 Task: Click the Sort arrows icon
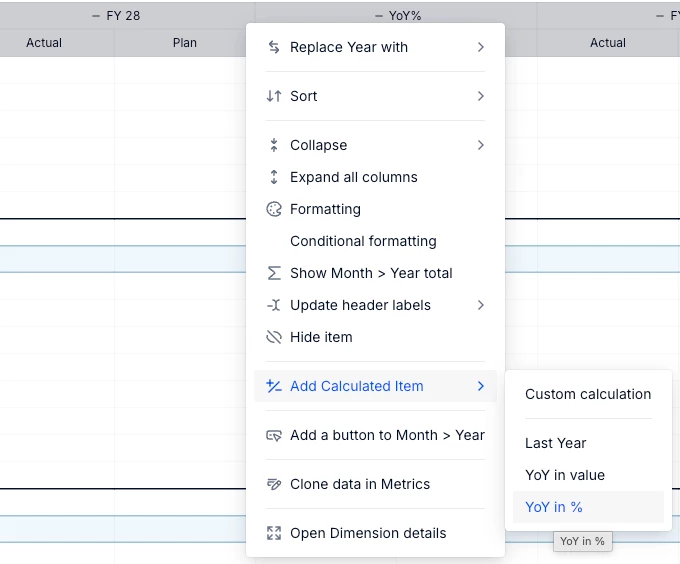click(274, 96)
